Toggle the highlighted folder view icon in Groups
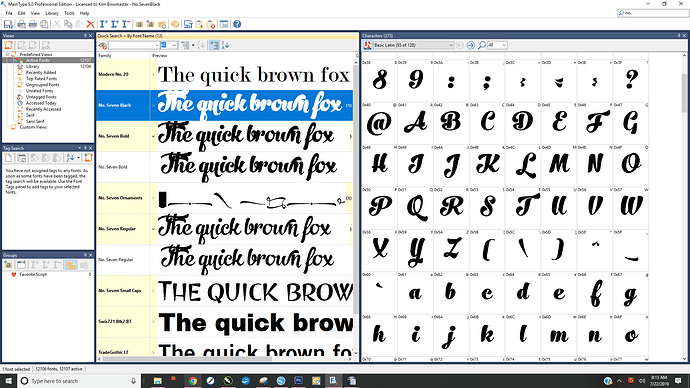Screen dimensions: 690x388 [70, 265]
